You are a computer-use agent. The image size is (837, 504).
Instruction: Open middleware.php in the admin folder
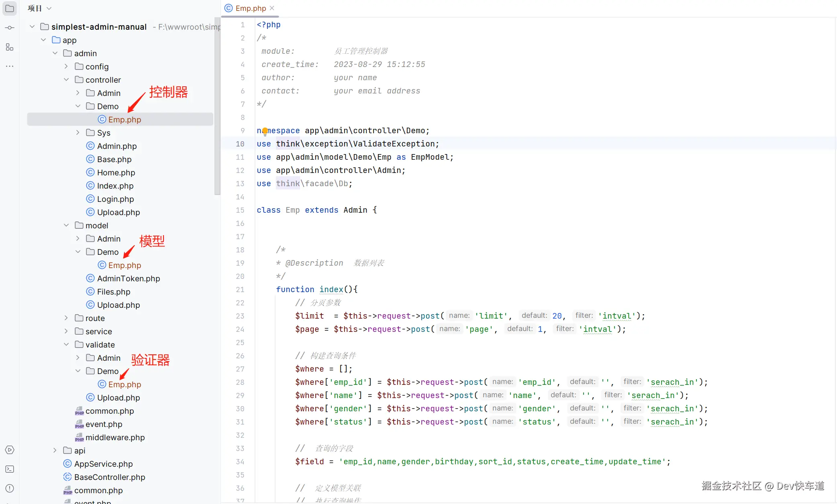click(115, 437)
